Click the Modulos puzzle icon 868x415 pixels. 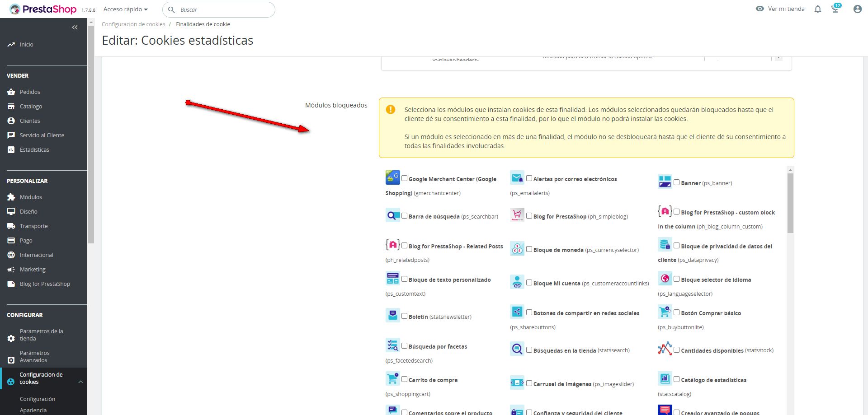tap(11, 197)
